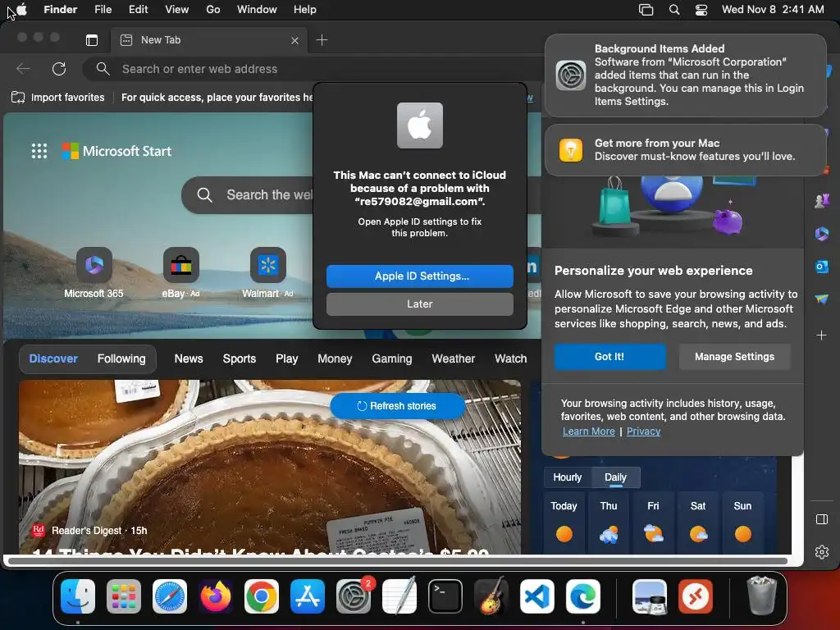Select Thu in the weather forecast
840x630 pixels.
[x=609, y=523]
